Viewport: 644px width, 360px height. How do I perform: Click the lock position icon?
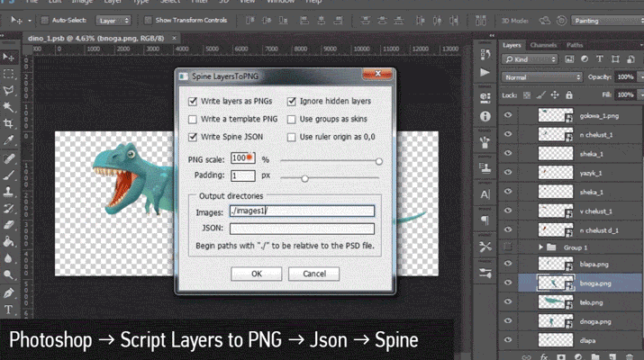click(x=555, y=95)
